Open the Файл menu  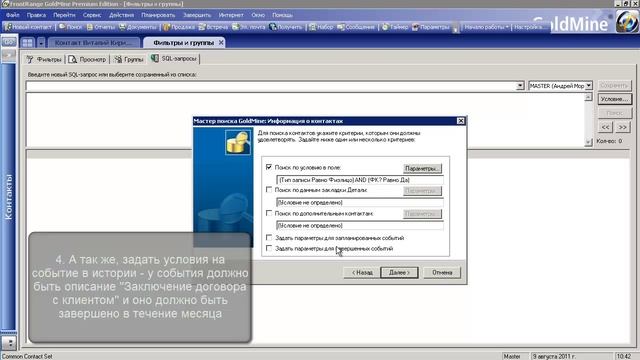coord(13,15)
